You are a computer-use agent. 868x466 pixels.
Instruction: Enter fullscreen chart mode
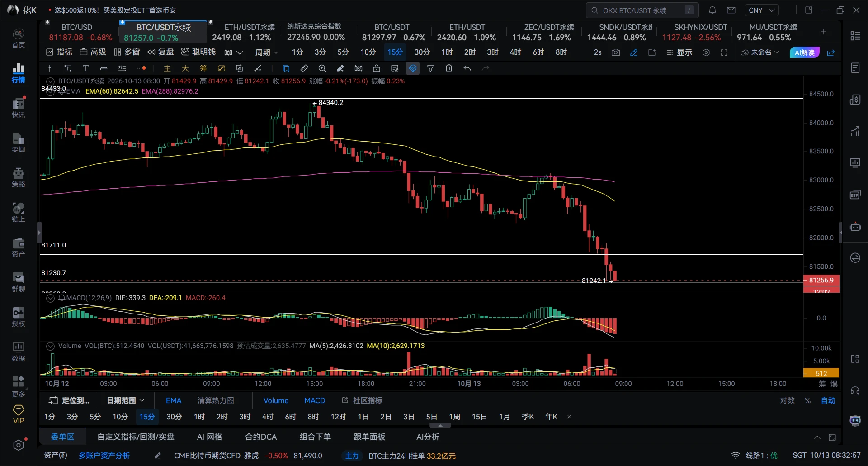(724, 52)
